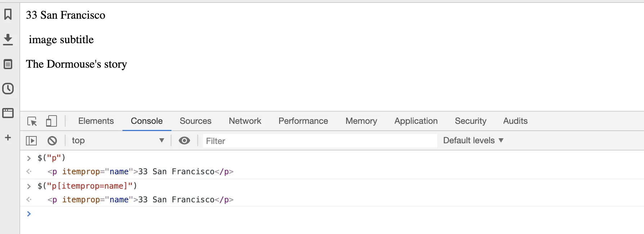Open the downloads sidebar icon
The width and height of the screenshot is (644, 234).
[8, 39]
